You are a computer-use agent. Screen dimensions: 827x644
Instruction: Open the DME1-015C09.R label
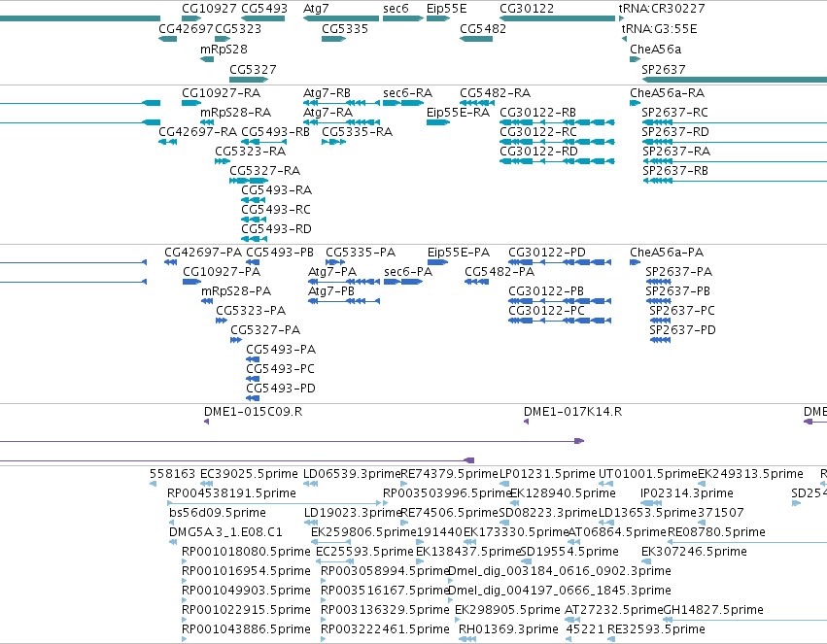[254, 413]
